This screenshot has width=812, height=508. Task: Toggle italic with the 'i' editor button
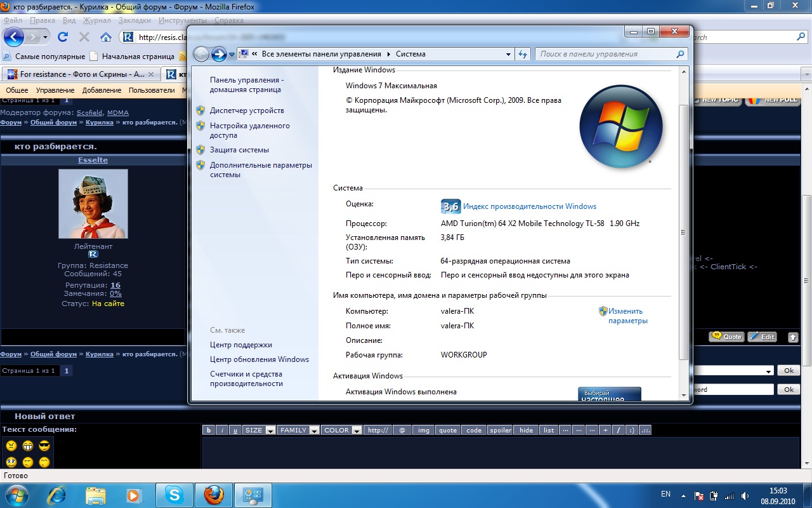click(x=222, y=430)
